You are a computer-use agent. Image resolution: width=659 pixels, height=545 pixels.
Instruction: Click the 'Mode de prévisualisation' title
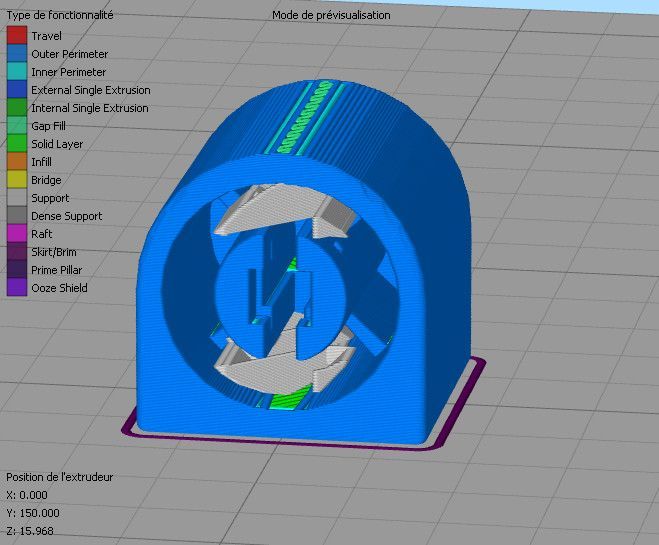click(331, 16)
